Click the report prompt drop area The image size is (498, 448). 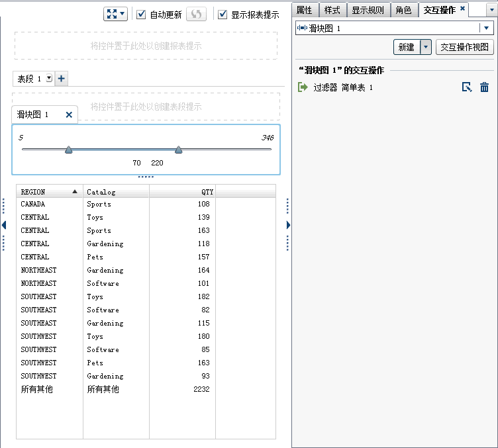[x=146, y=46]
